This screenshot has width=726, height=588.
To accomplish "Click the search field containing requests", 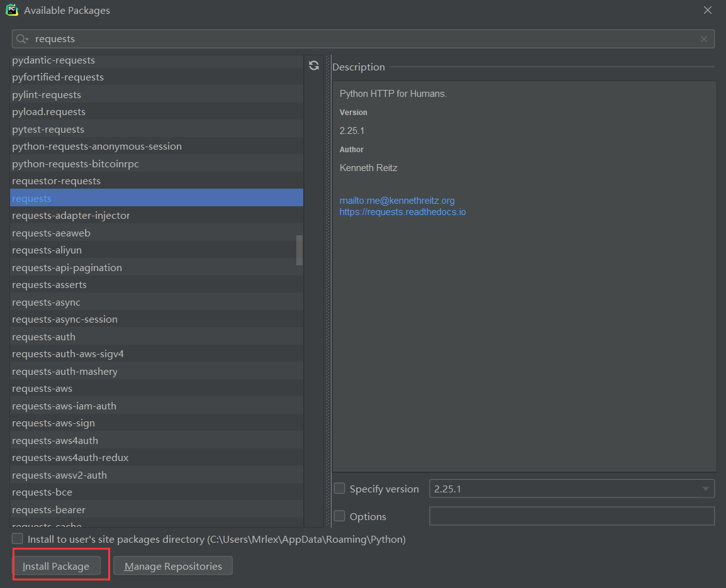I will click(x=363, y=39).
